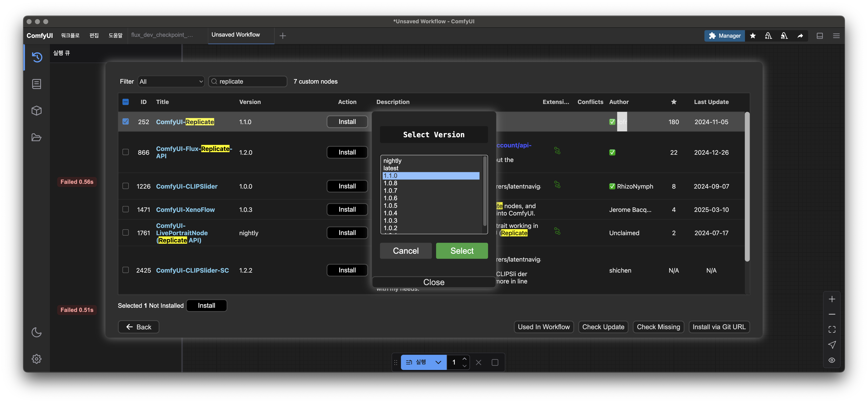Viewport: 868px width, 403px height.
Task: Toggle dark theme moon icon
Action: coord(36,332)
